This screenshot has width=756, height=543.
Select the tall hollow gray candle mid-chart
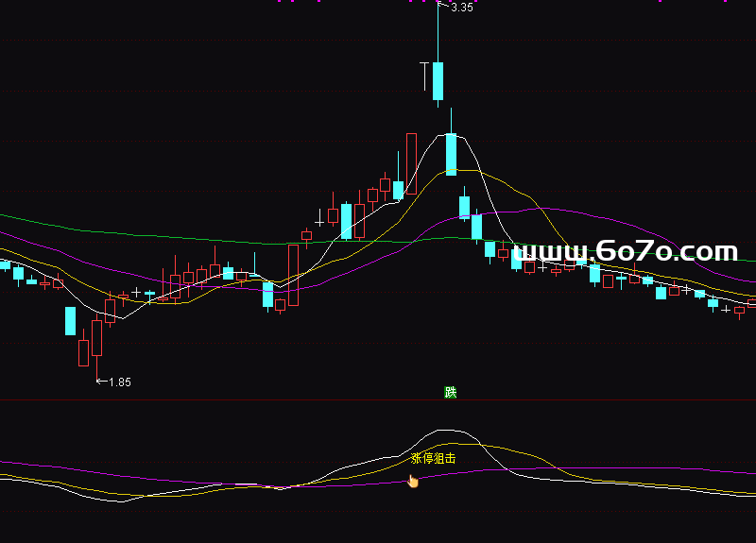[293, 275]
